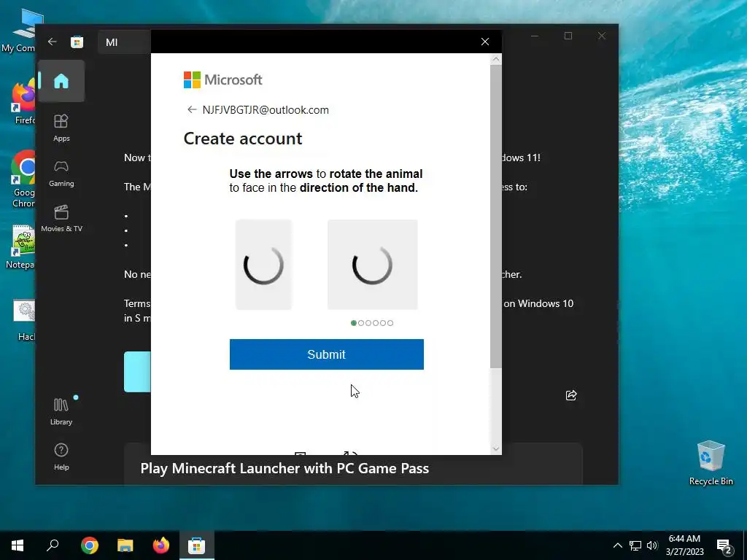This screenshot has height=560, width=747.
Task: Click the loading hand direction image
Action: click(x=263, y=265)
